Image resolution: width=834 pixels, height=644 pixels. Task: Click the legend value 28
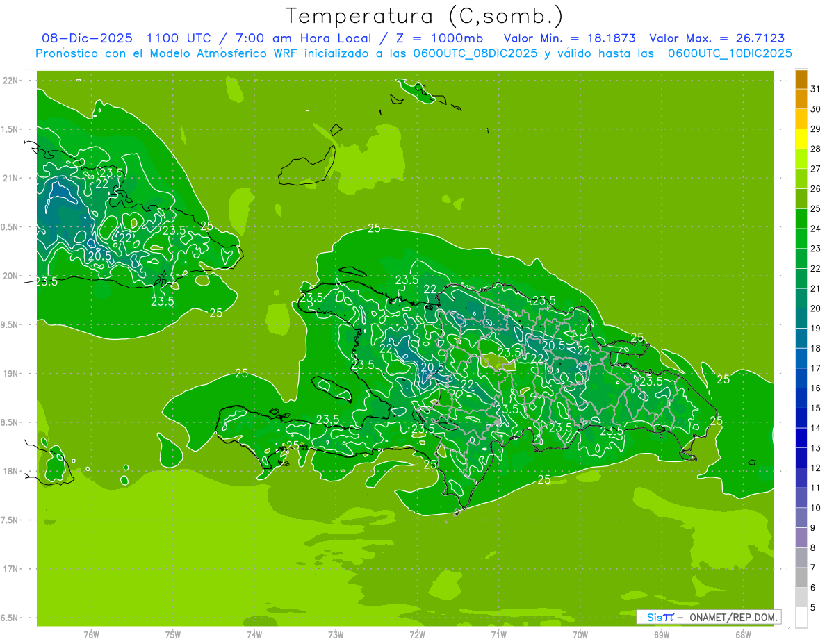pyautogui.click(x=816, y=149)
